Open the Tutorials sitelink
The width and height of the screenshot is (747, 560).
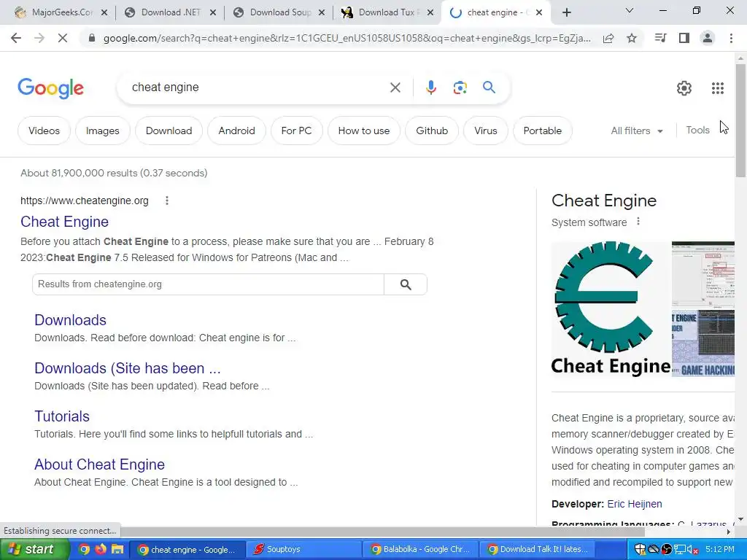(62, 416)
